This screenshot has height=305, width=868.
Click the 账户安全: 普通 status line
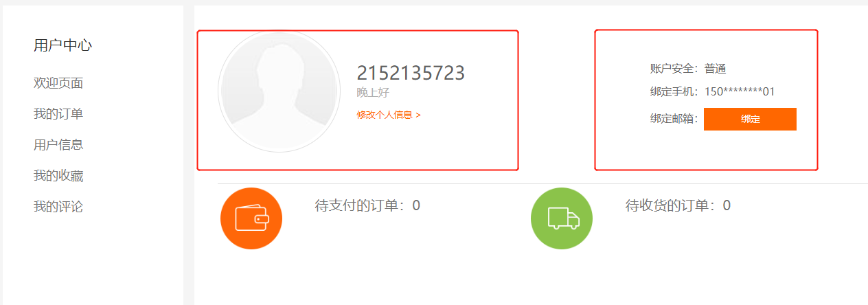[688, 69]
